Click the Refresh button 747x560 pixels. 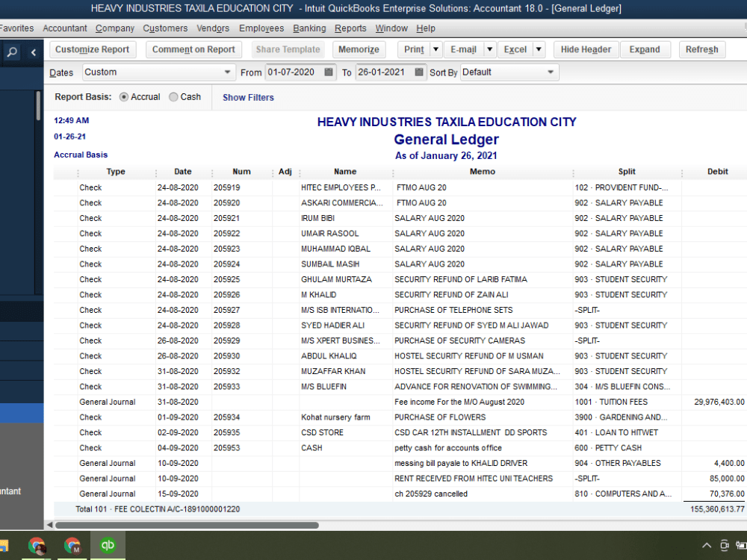click(701, 49)
